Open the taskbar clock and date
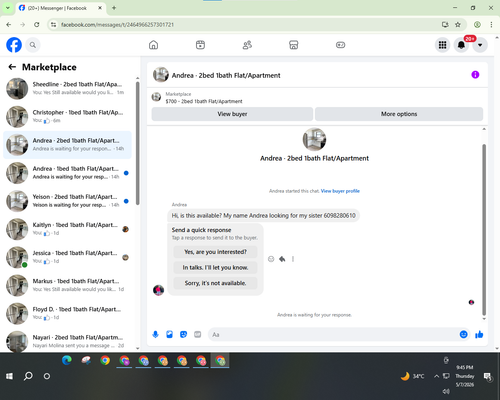This screenshot has height=400, width=500. [x=465, y=376]
